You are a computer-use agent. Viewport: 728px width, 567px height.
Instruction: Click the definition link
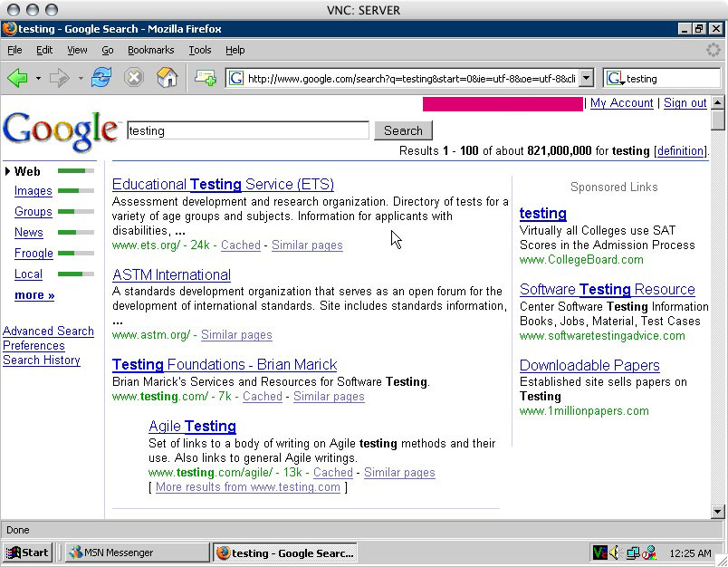tap(681, 151)
